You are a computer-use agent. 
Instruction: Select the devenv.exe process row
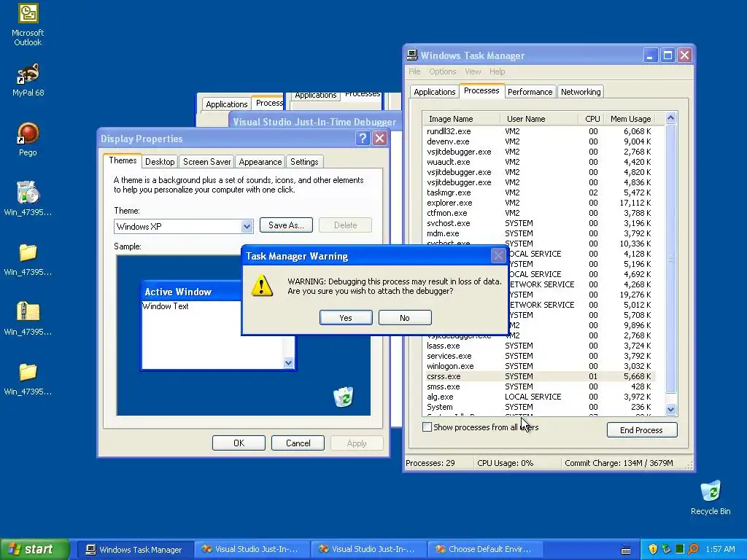[539, 141]
